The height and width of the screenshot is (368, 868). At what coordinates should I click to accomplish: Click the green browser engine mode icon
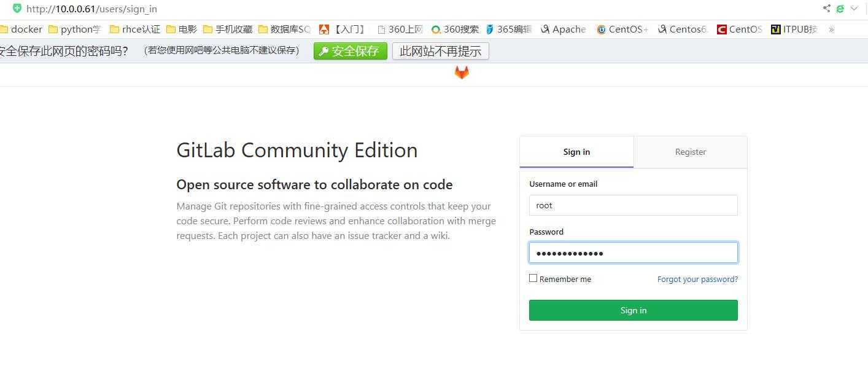coord(840,9)
